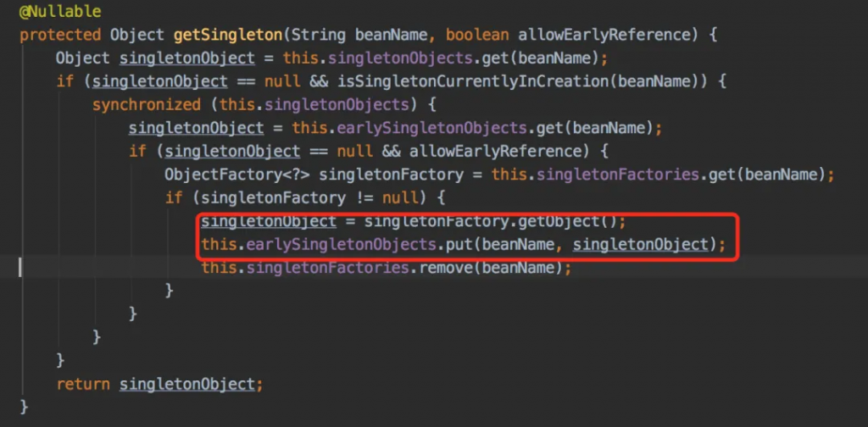
Task: Click the 'return' keyword
Action: [83, 384]
